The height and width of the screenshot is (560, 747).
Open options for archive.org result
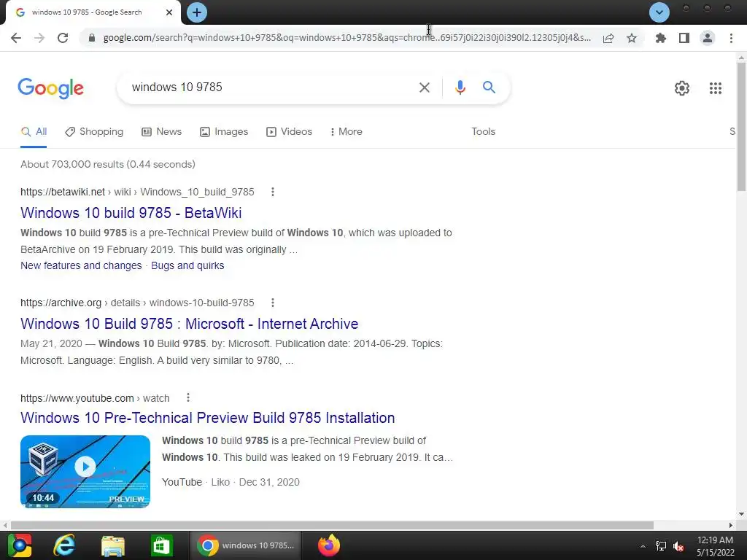273,303
